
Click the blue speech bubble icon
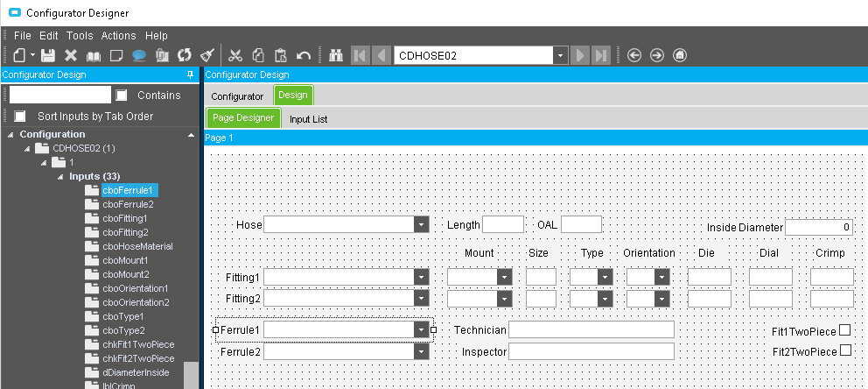[x=139, y=55]
